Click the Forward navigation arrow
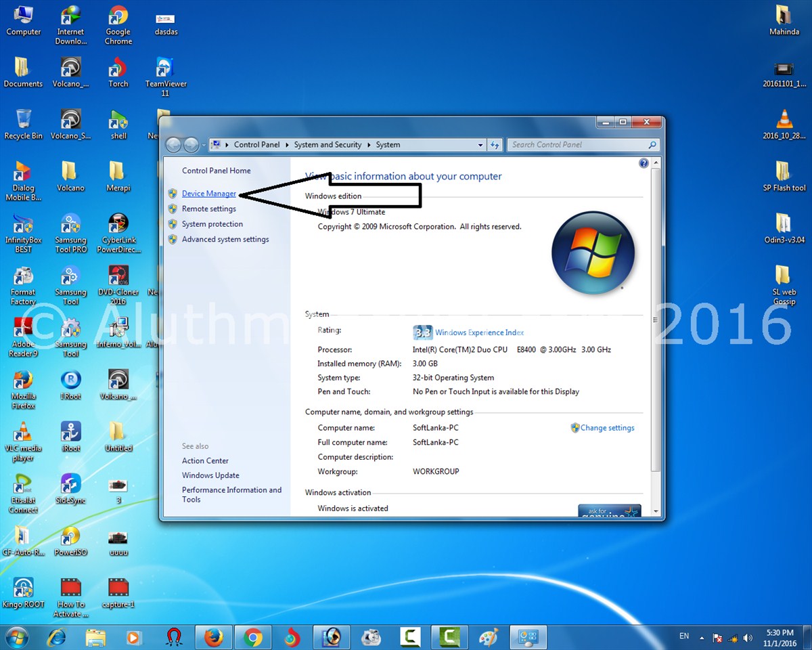The height and width of the screenshot is (650, 812). pyautogui.click(x=191, y=145)
